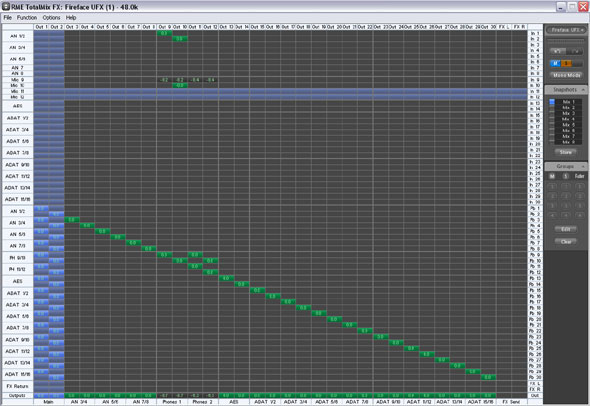The width and height of the screenshot is (590, 406).
Task: Click the green gain cell at Mic 10 and Out 10
Action: [x=180, y=85]
